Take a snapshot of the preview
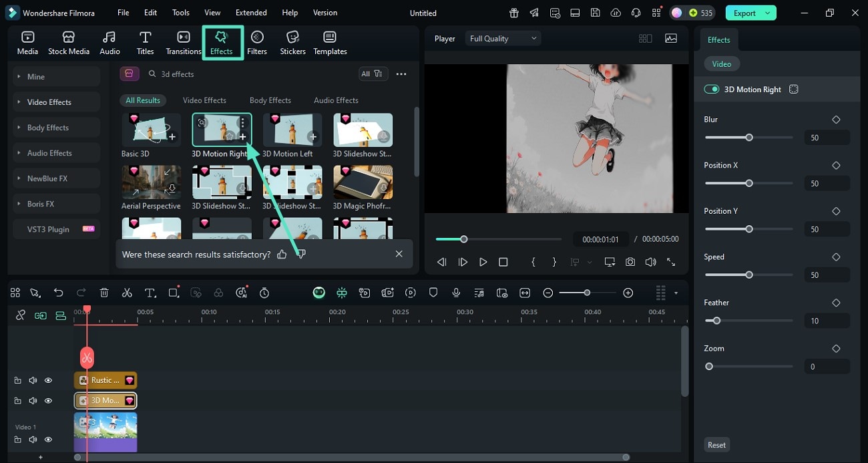The height and width of the screenshot is (463, 868). click(x=630, y=263)
